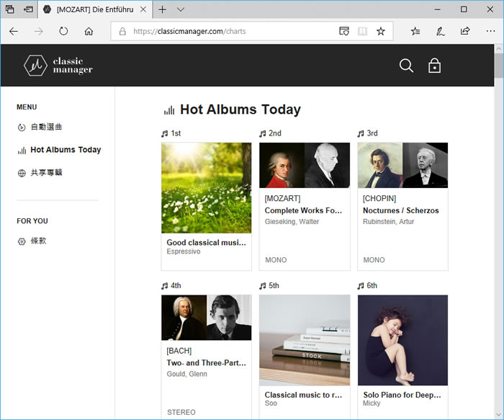Image resolution: width=504 pixels, height=420 pixels.
Task: Open 自動選曲 in sidebar menu
Action: click(46, 127)
